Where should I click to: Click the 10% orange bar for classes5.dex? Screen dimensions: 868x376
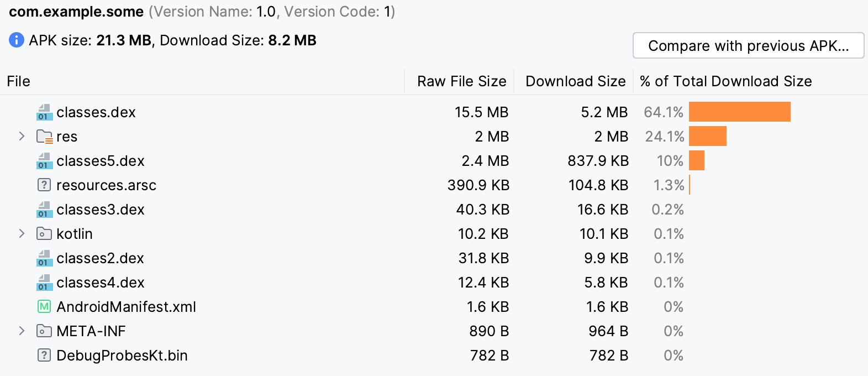click(x=697, y=160)
